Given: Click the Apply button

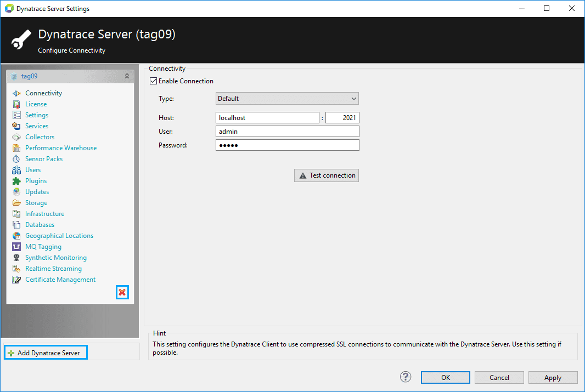Looking at the screenshot, I should coord(553,377).
